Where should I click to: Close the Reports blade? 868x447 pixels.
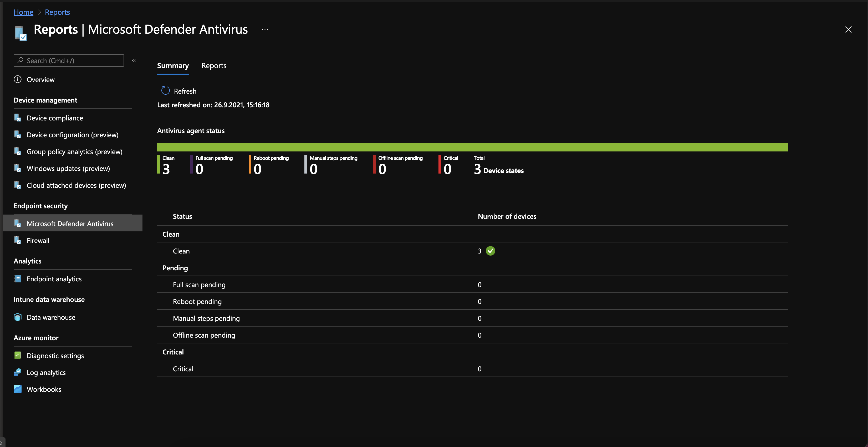point(849,30)
